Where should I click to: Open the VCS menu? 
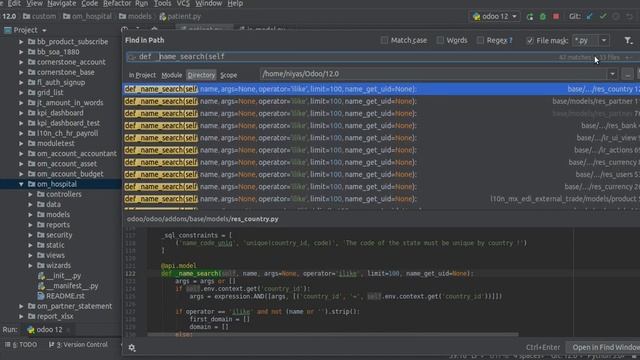pos(183,3)
